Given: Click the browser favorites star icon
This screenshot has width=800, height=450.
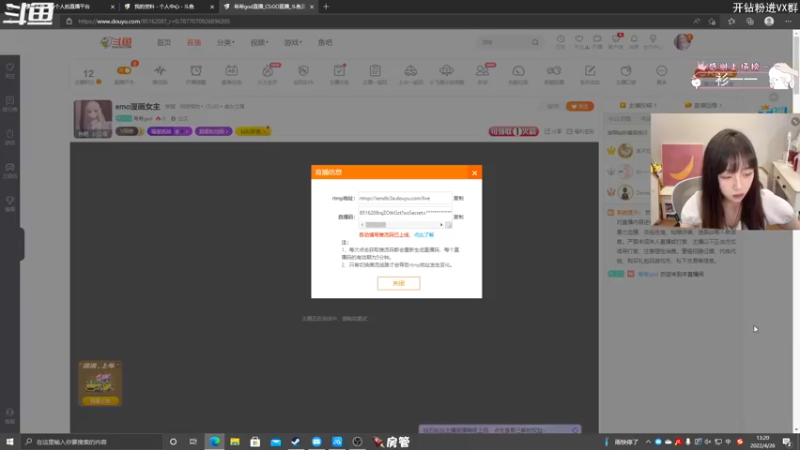Looking at the screenshot, I should (x=731, y=21).
